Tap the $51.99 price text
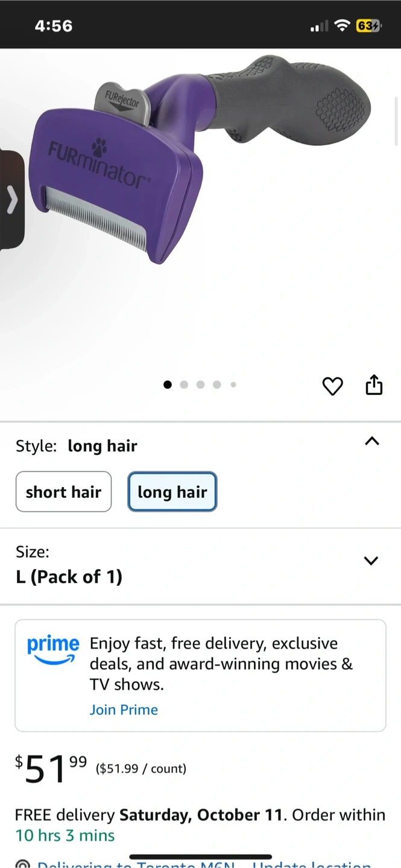This screenshot has height=868, width=401. [x=51, y=769]
